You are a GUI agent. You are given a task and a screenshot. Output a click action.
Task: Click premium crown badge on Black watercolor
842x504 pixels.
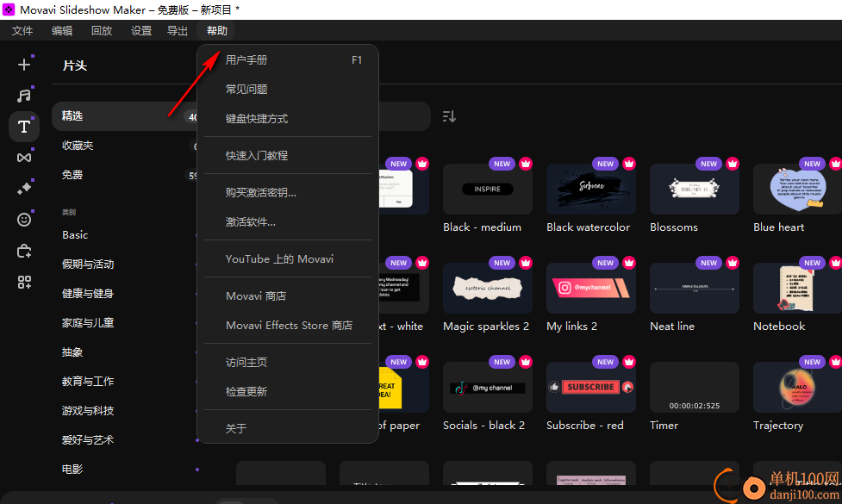click(x=629, y=164)
